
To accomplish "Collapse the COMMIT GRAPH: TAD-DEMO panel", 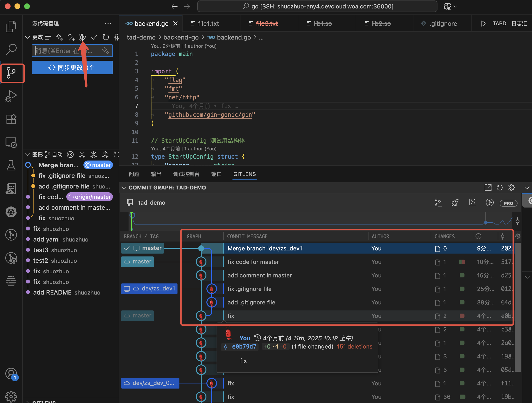I will tap(124, 188).
